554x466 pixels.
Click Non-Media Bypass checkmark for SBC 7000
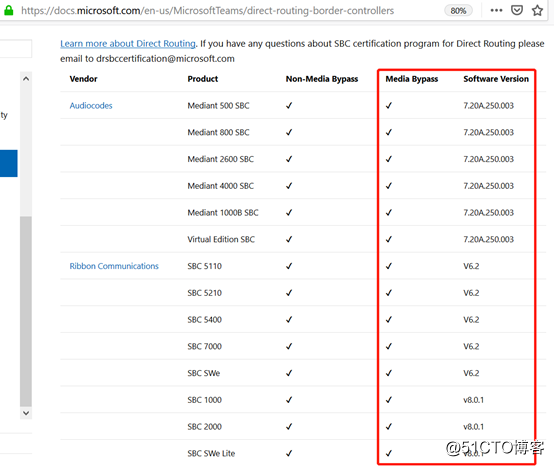click(289, 346)
